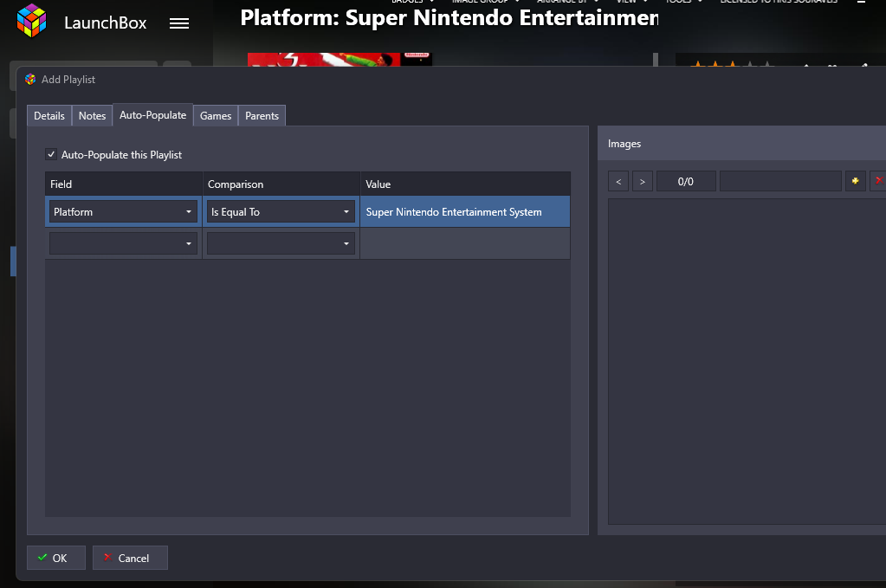Go to the previous image in Images
Image resolution: width=886 pixels, height=588 pixels.
pos(618,181)
